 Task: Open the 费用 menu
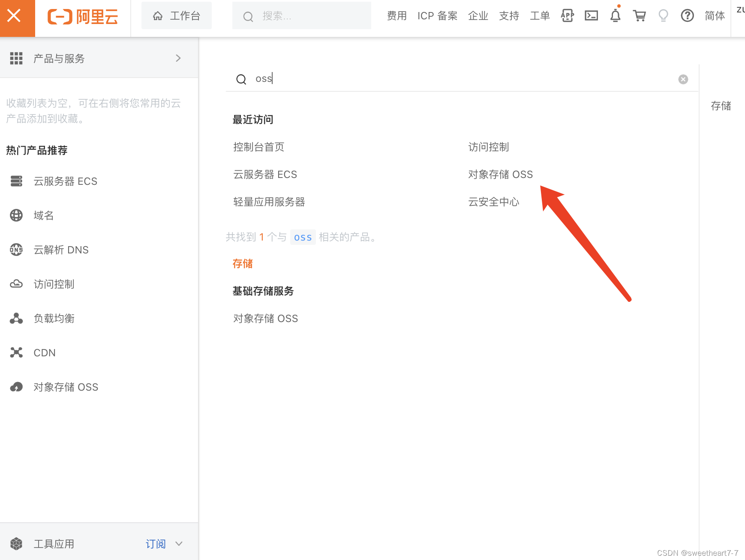pyautogui.click(x=397, y=16)
